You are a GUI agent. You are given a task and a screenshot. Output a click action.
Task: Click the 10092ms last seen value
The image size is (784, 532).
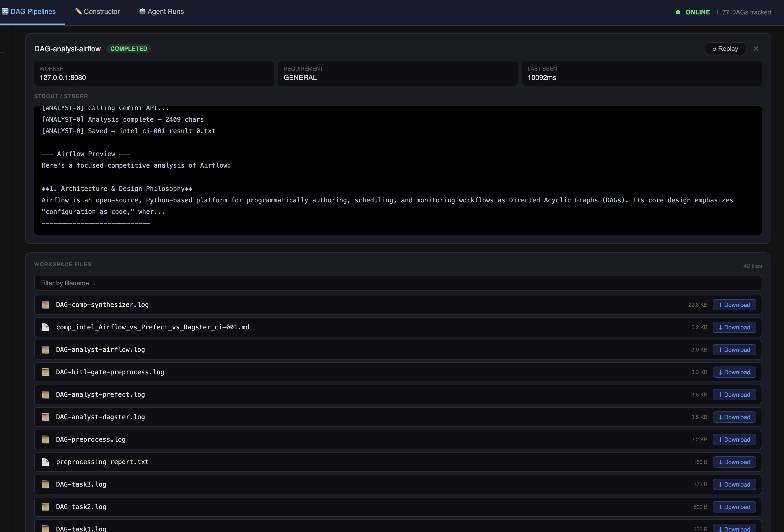542,78
